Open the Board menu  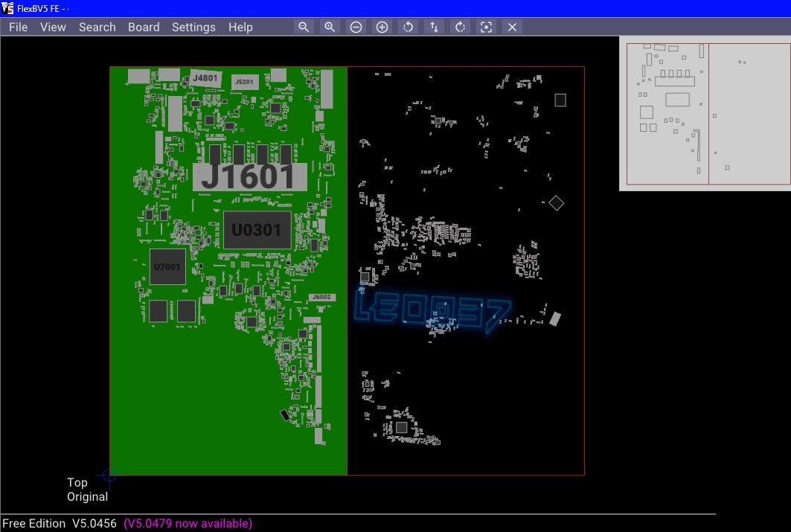pyautogui.click(x=144, y=28)
